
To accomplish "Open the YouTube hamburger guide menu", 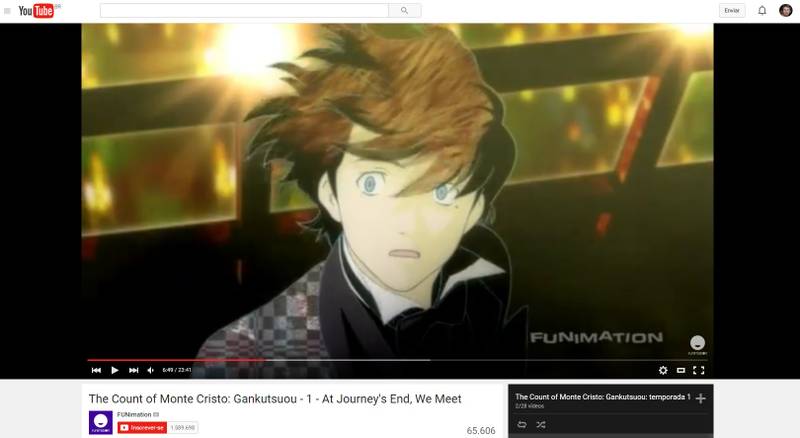I will coord(7,11).
